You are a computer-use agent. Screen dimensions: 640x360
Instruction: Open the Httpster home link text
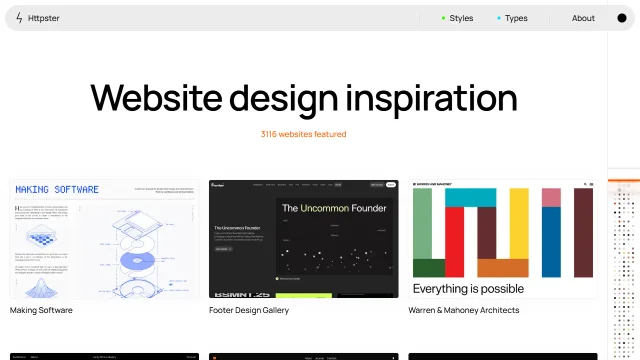[x=44, y=18]
